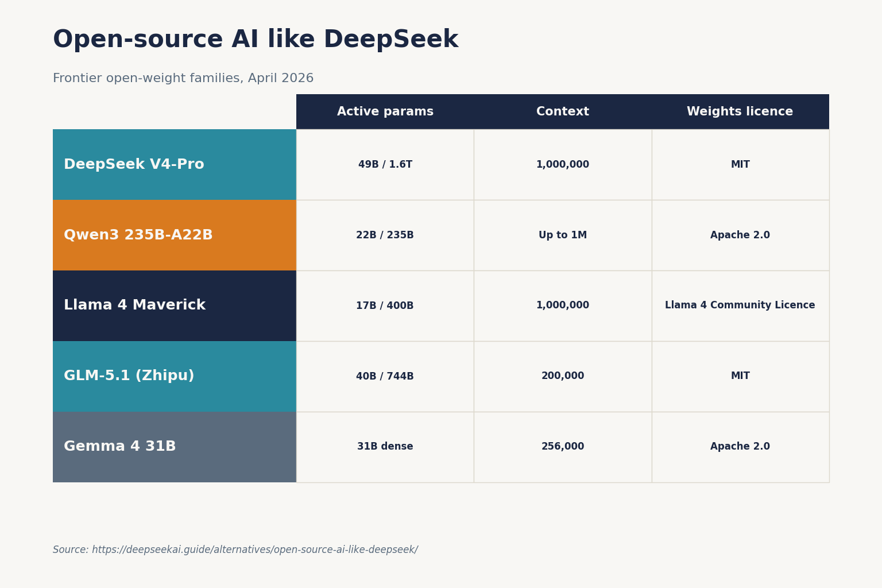Click the '22B / 235B' cell

(385, 235)
